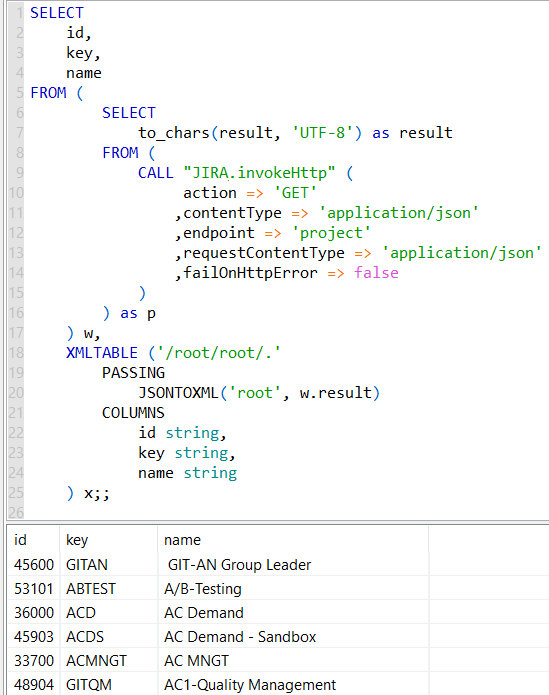Click the false value of failOnHttpError
This screenshot has width=549, height=695.
coord(376,273)
